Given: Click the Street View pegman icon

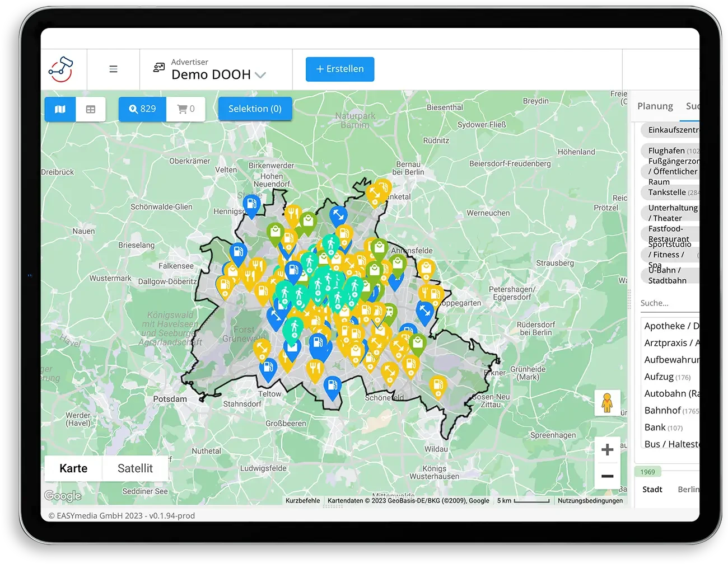Looking at the screenshot, I should 607,402.
